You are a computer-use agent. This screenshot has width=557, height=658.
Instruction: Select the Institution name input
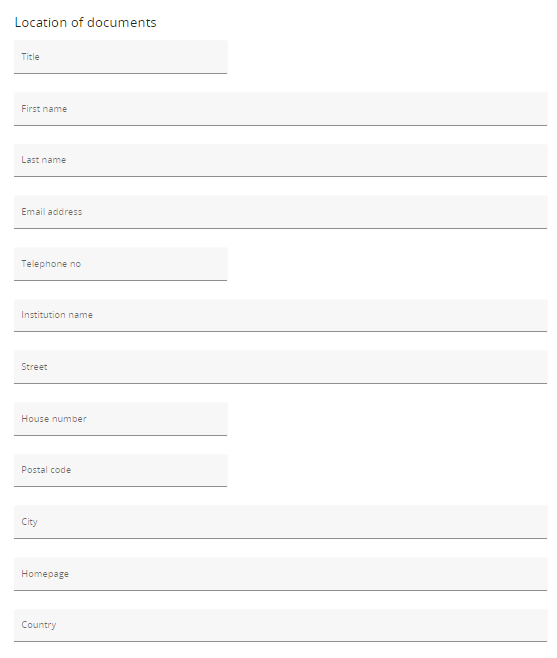(x=281, y=315)
